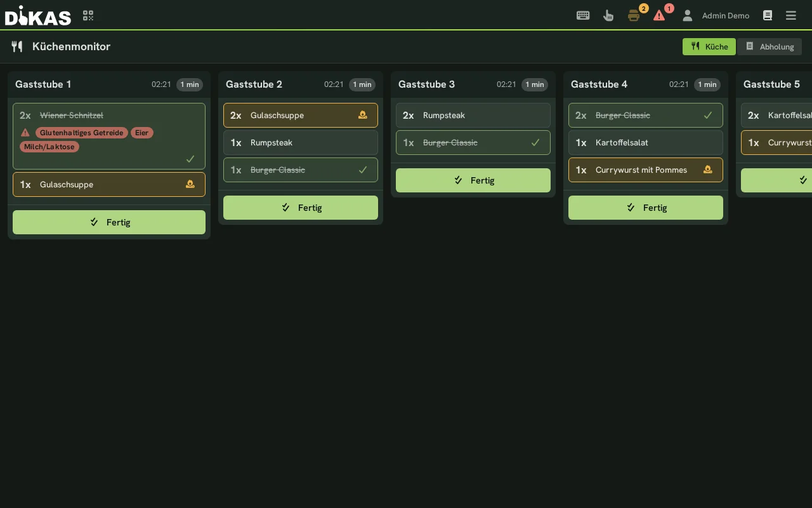The width and height of the screenshot is (812, 508).
Task: Click bell icon on Gaststube 2 Gulaschsuppe
Action: [362, 115]
